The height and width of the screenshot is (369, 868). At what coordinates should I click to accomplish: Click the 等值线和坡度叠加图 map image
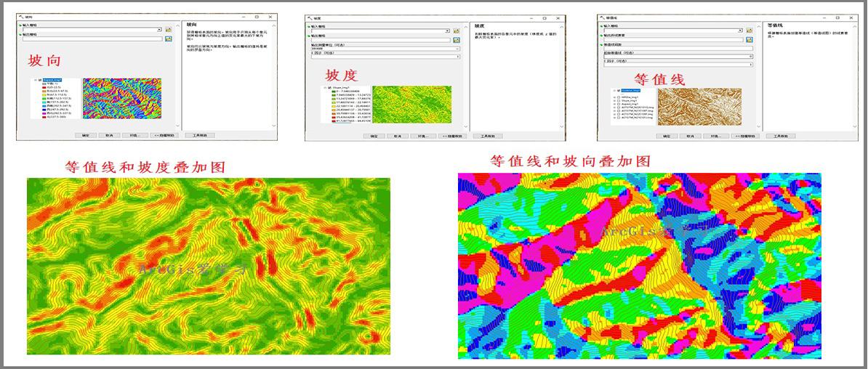pyautogui.click(x=209, y=266)
